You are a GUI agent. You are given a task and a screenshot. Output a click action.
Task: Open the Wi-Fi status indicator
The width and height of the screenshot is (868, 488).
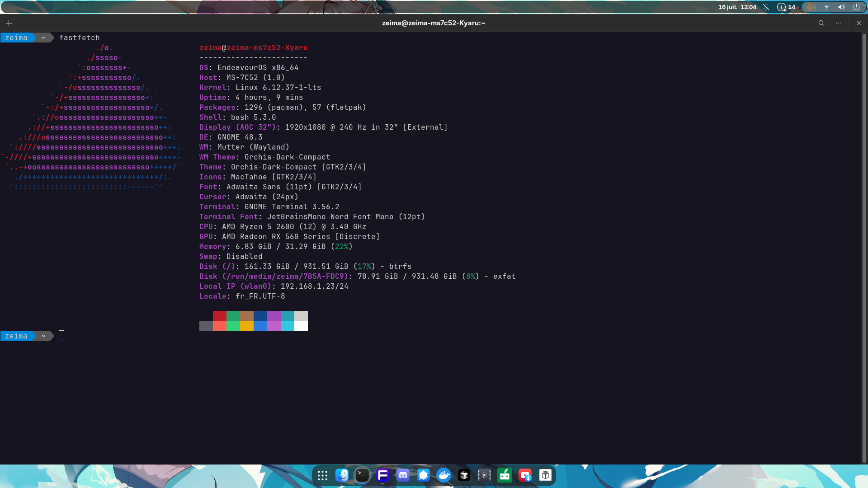[x=826, y=7]
